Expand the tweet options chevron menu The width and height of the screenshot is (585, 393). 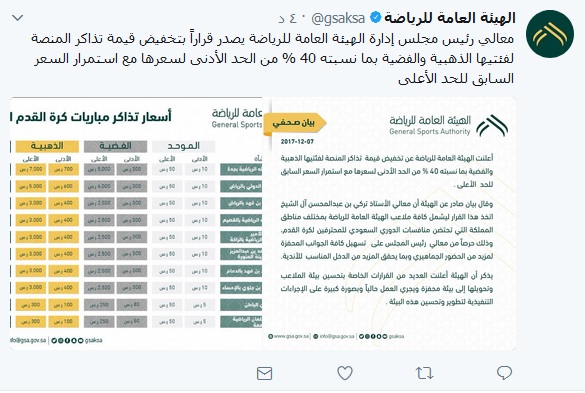click(x=18, y=17)
